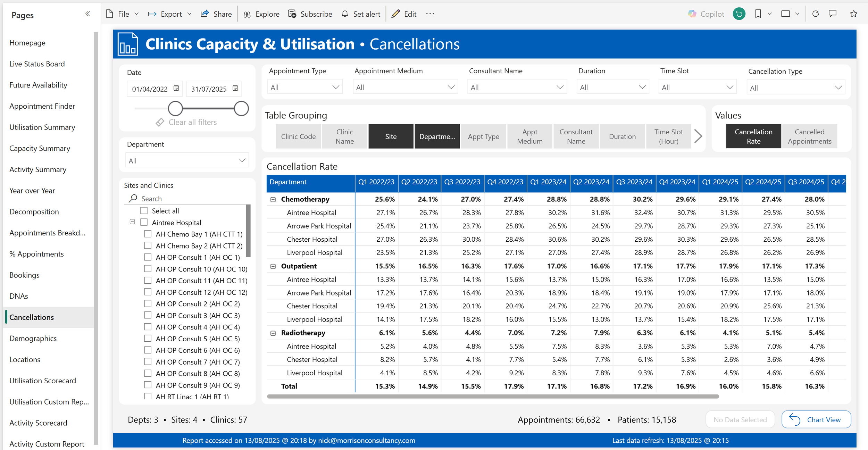Collapse the Chemotherapy row group

[x=273, y=199]
